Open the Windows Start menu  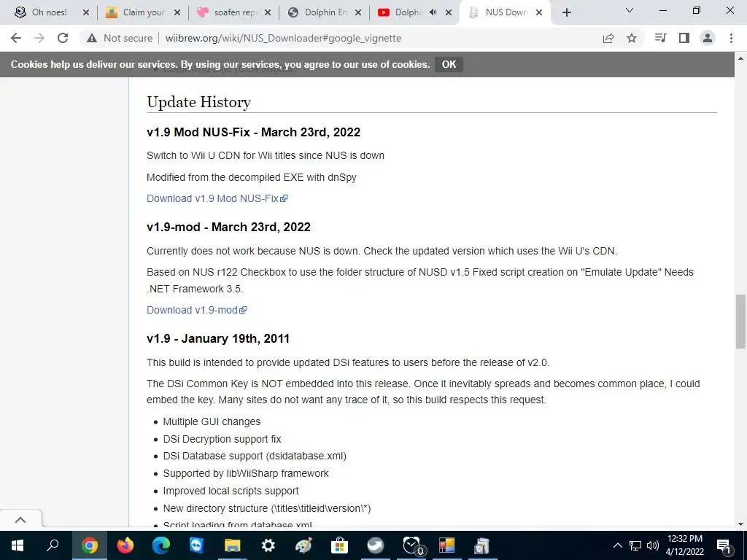pos(18,545)
